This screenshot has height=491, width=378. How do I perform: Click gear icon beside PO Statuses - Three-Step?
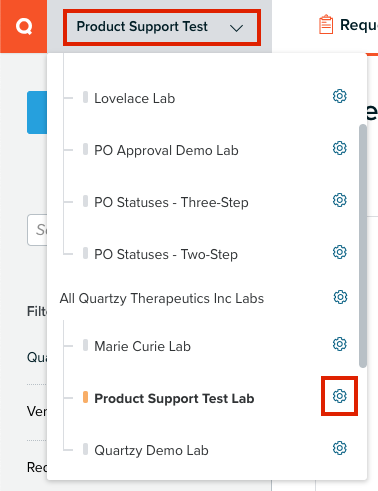click(340, 200)
